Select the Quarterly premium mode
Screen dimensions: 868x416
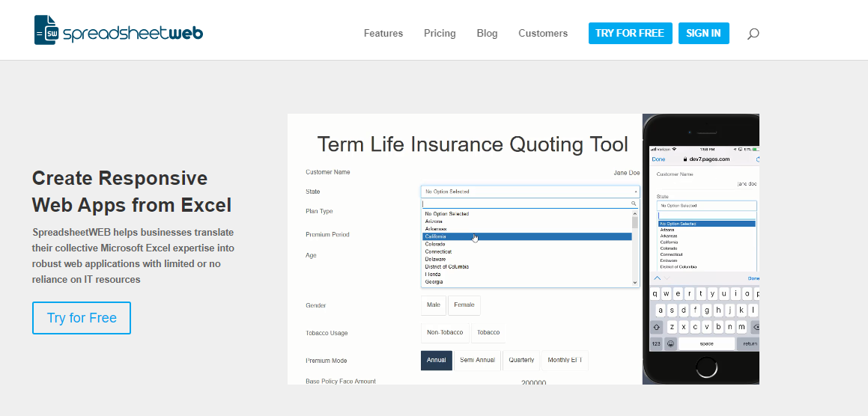[521, 360]
